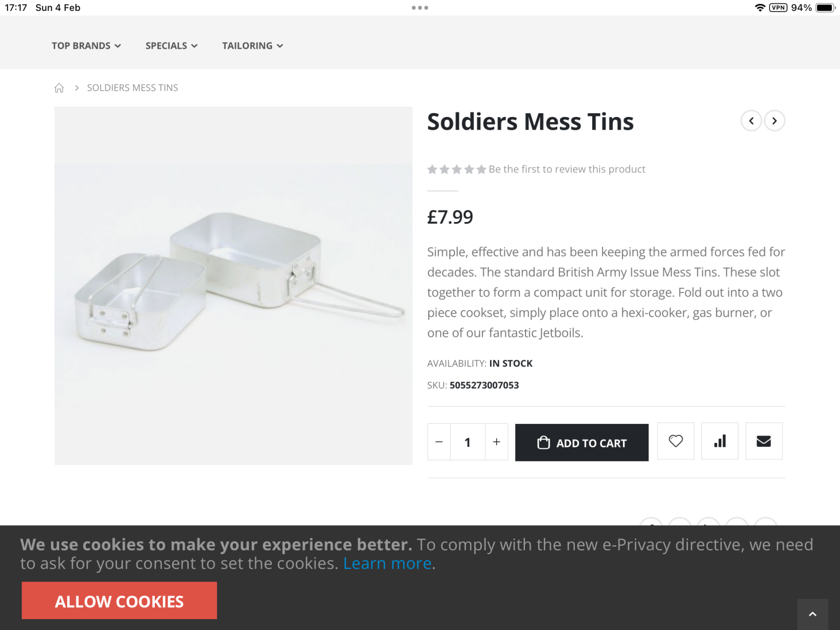Go to the next product arrow
Image resolution: width=840 pixels, height=630 pixels.
click(774, 121)
